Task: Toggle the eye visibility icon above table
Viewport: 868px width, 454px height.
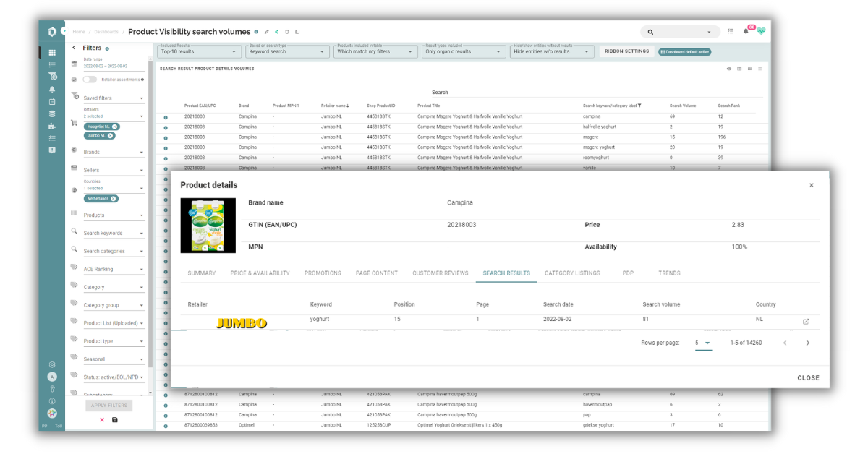Action: (728, 69)
